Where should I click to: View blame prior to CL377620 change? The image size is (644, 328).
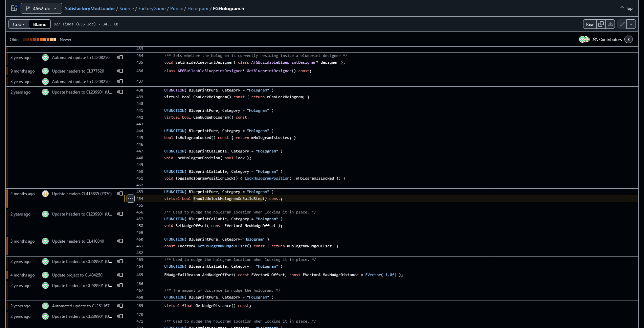(x=120, y=71)
